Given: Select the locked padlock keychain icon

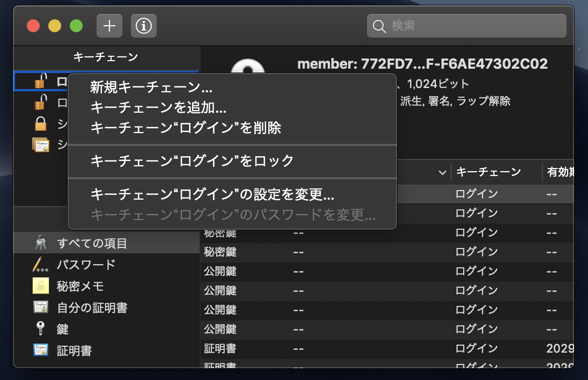Looking at the screenshot, I should point(40,123).
